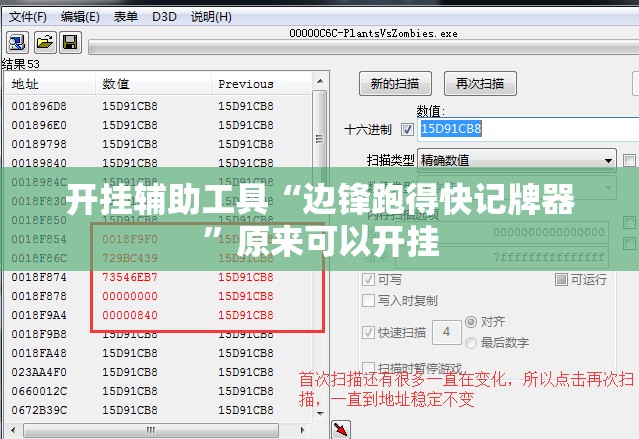The image size is (639, 439).
Task: Select address row 001896E0
Action: [158, 125]
